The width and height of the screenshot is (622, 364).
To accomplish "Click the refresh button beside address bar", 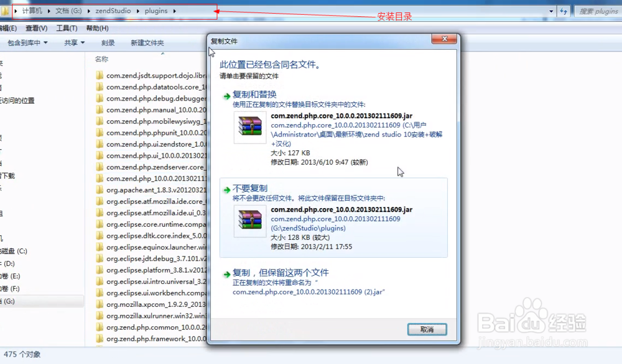I will pyautogui.click(x=564, y=11).
